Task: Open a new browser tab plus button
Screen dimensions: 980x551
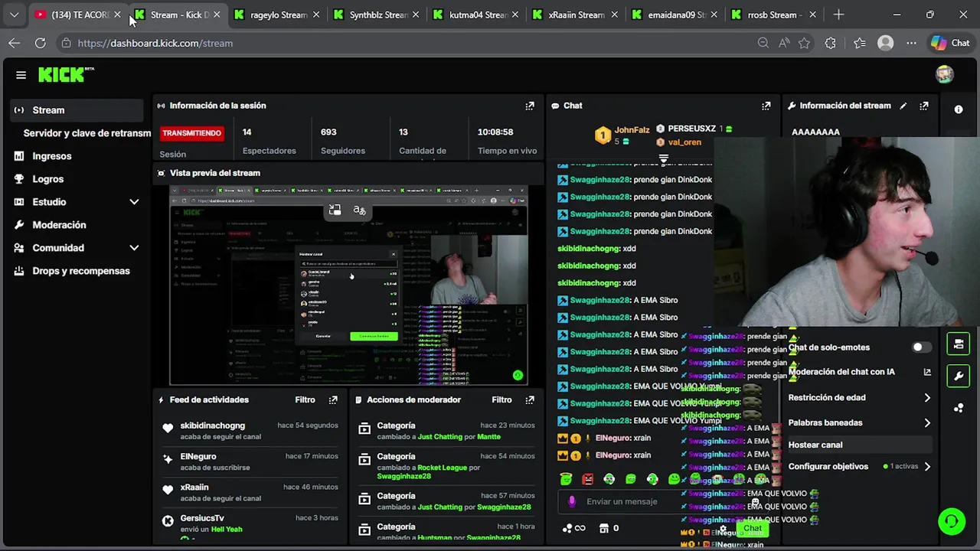Action: 838,15
